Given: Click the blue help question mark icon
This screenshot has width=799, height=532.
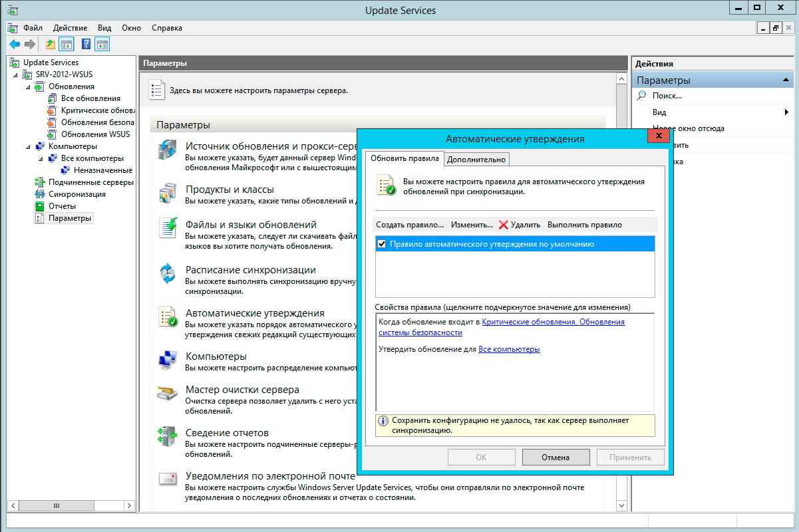Looking at the screenshot, I should pos(86,45).
